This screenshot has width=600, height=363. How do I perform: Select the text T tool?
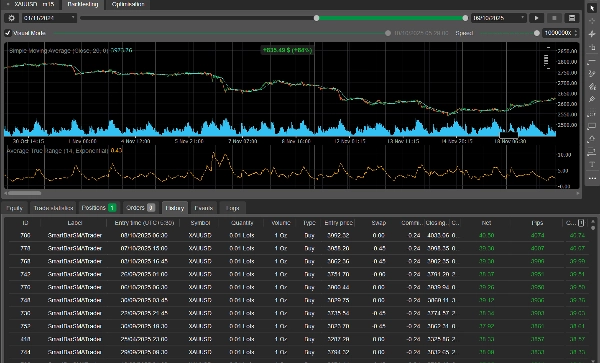click(x=592, y=164)
